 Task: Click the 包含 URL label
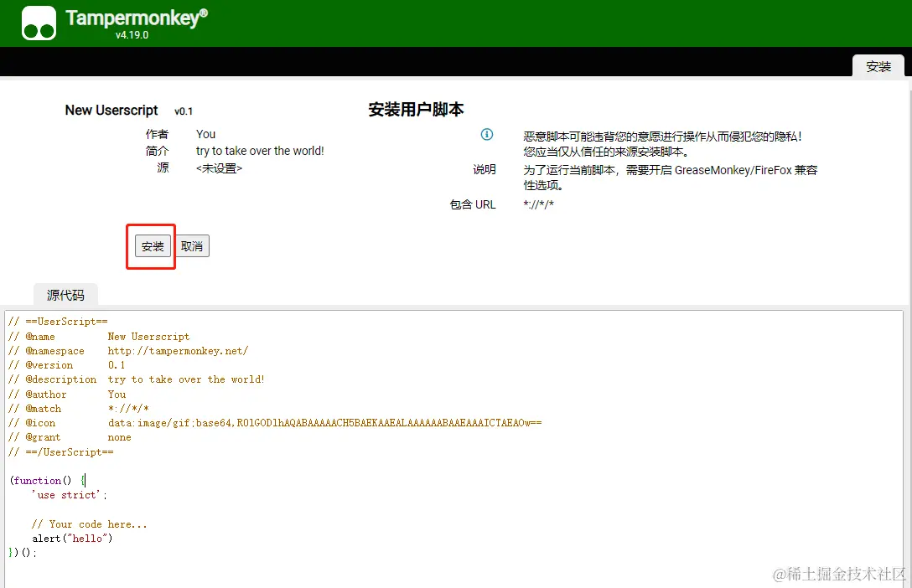tap(473, 204)
